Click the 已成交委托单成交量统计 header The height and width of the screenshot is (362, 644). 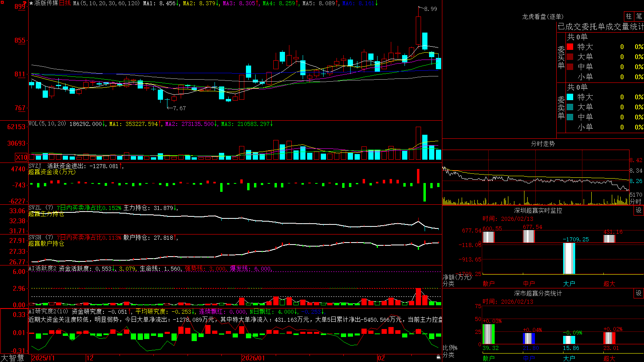pyautogui.click(x=601, y=27)
